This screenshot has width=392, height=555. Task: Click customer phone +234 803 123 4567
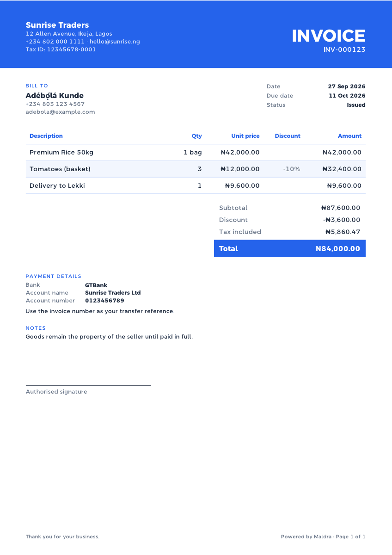[x=55, y=104]
